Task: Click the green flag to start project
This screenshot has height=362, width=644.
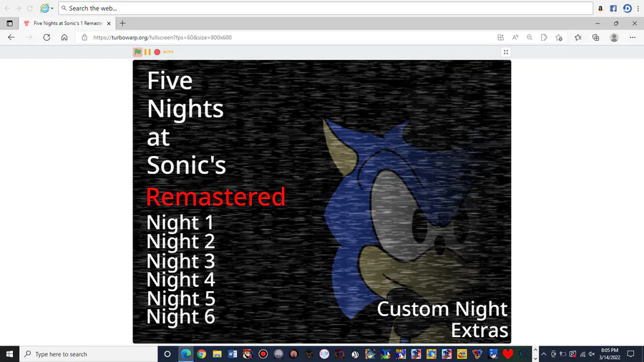Action: click(x=137, y=52)
